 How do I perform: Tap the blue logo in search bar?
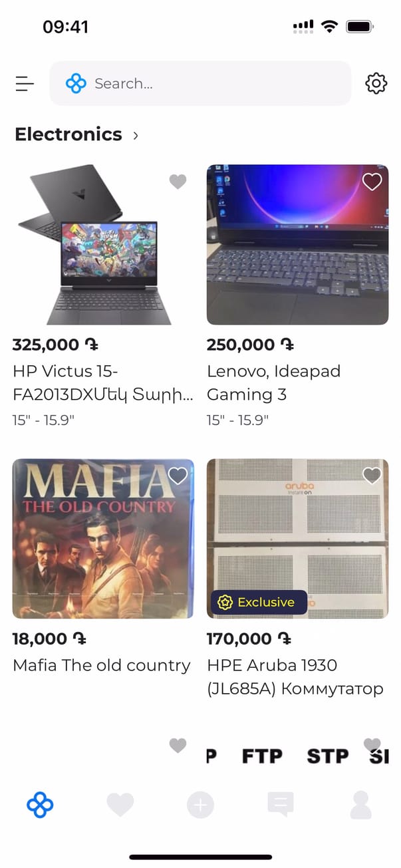point(76,83)
